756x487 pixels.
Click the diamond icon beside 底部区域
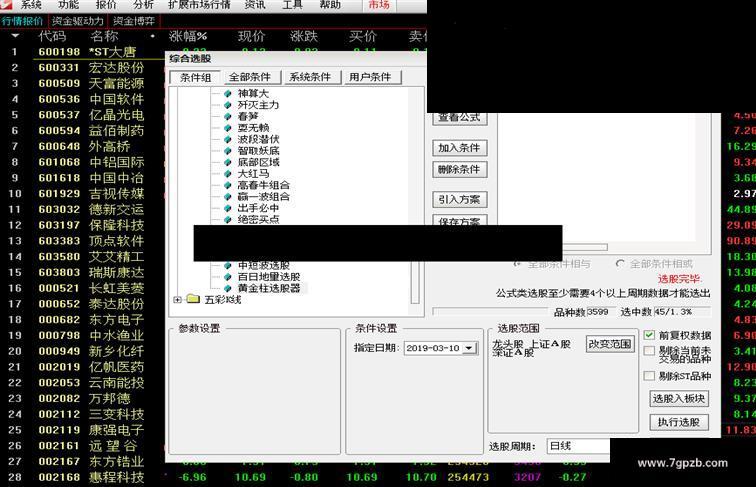coord(228,162)
